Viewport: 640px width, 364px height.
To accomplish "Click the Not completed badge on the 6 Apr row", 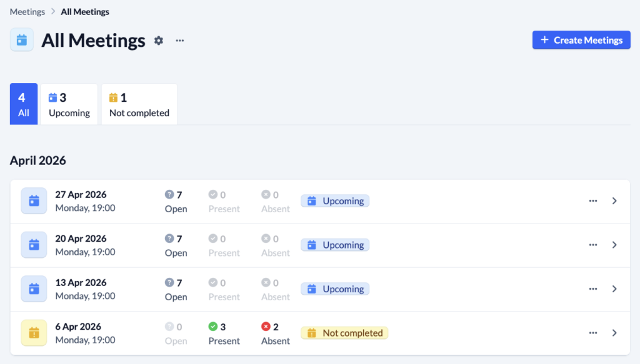I will pos(344,333).
